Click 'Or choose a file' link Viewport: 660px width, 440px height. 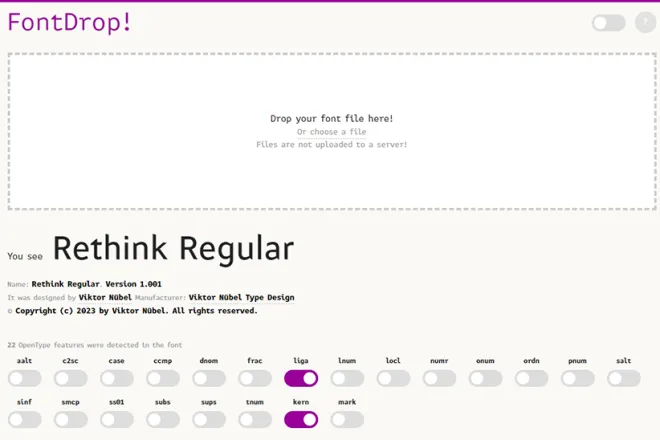point(331,132)
